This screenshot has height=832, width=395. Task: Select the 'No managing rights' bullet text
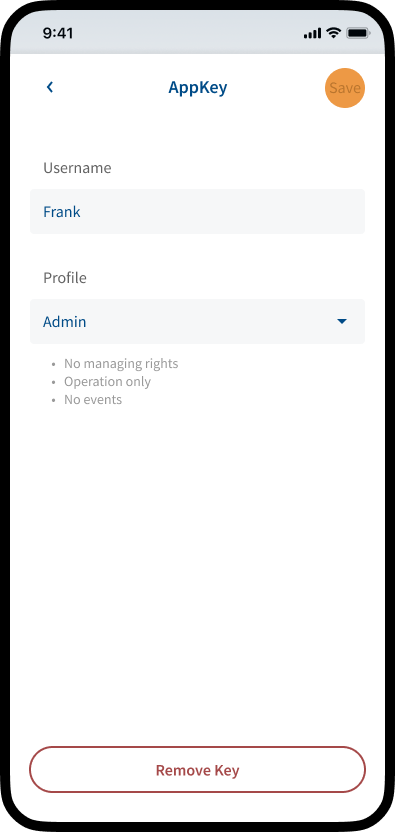[x=121, y=364]
